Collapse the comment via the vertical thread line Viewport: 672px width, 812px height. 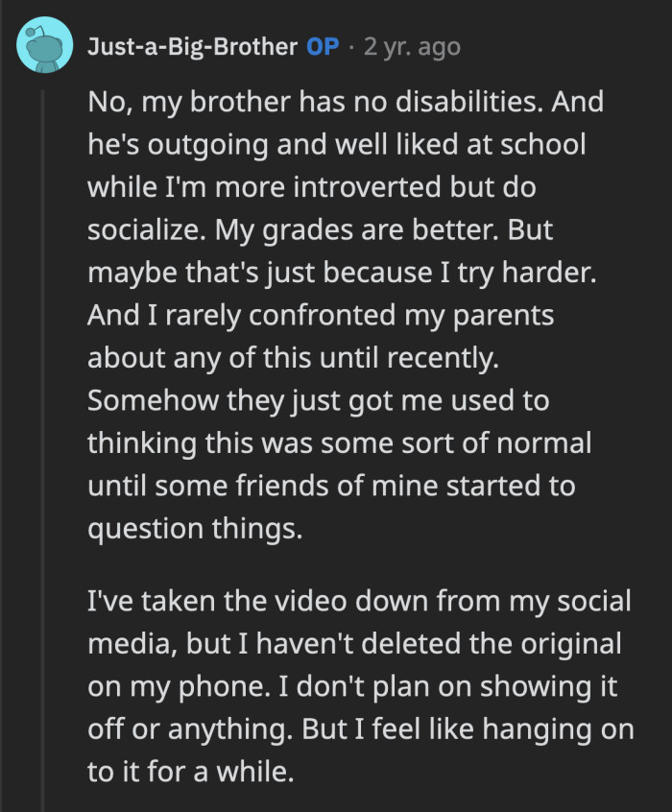click(44, 384)
